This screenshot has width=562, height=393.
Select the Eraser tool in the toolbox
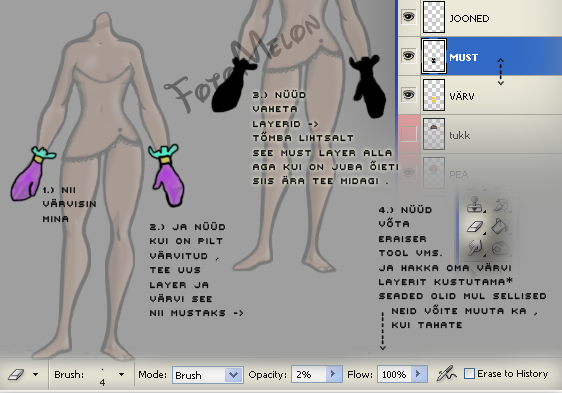pyautogui.click(x=476, y=227)
